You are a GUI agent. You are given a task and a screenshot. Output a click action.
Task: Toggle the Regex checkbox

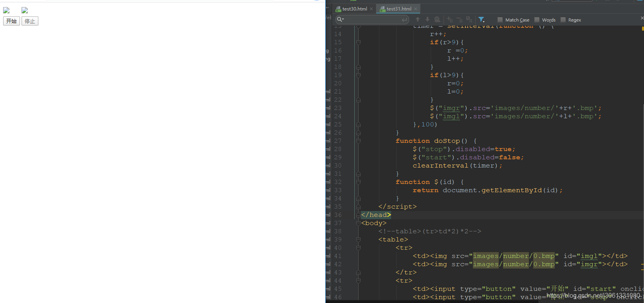click(563, 20)
